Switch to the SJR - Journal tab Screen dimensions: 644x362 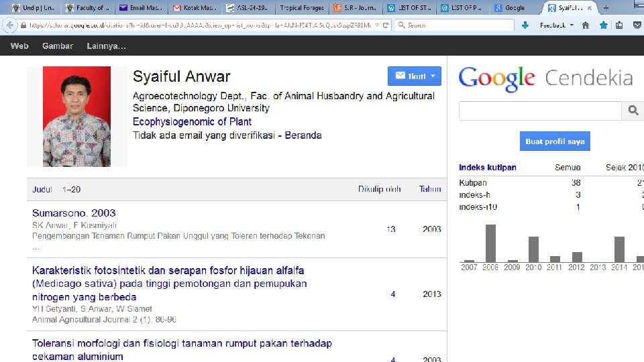click(x=356, y=8)
